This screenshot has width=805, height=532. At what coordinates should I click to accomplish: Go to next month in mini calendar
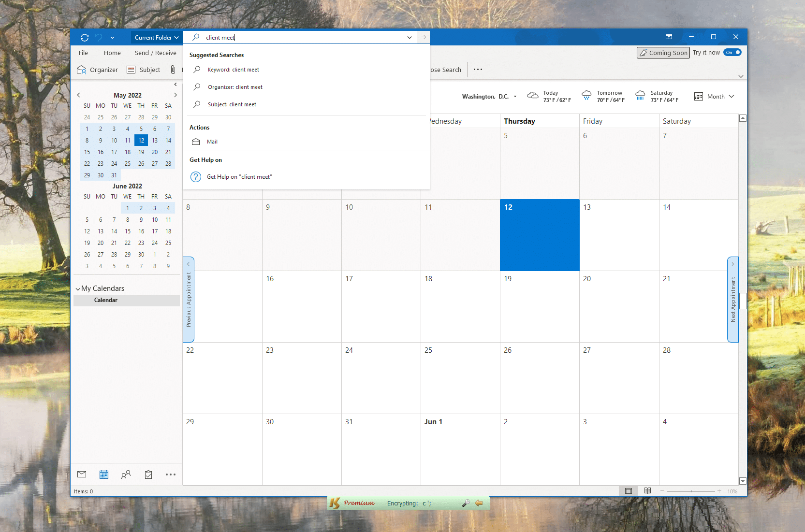[x=175, y=95]
